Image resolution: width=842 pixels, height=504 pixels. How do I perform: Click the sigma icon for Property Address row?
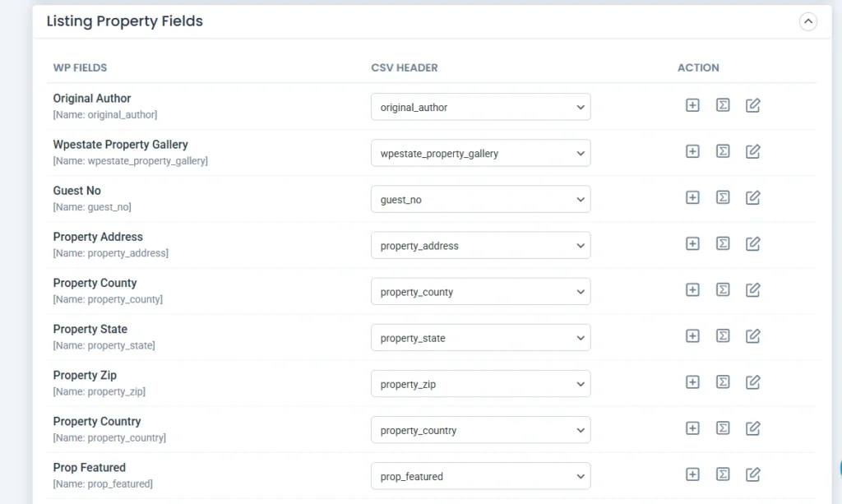[x=723, y=243]
